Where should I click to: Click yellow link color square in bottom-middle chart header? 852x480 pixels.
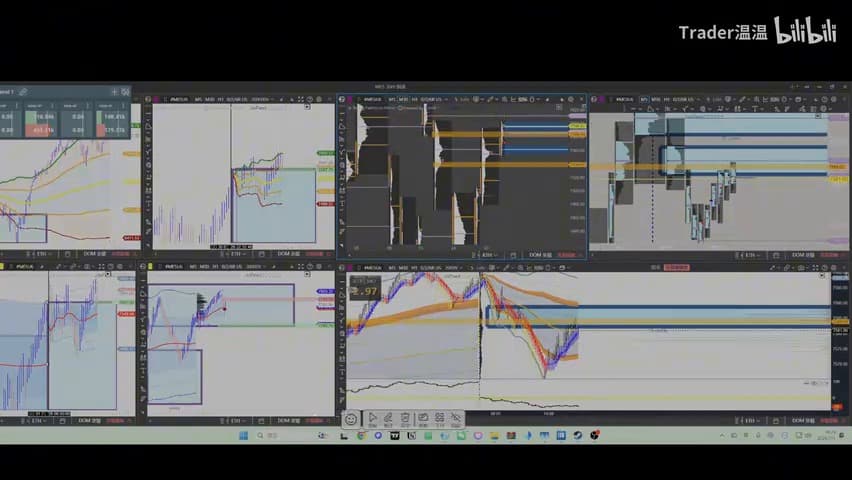tap(150, 266)
